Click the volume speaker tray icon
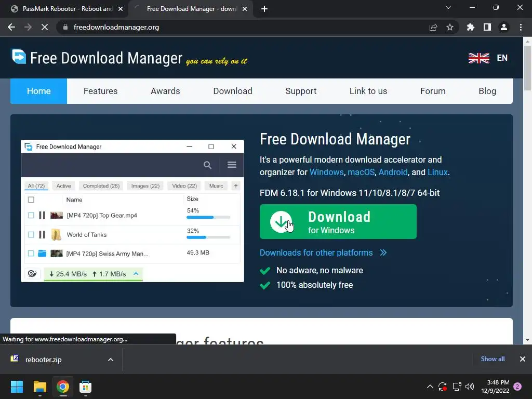This screenshot has height=399, width=532. (x=470, y=387)
